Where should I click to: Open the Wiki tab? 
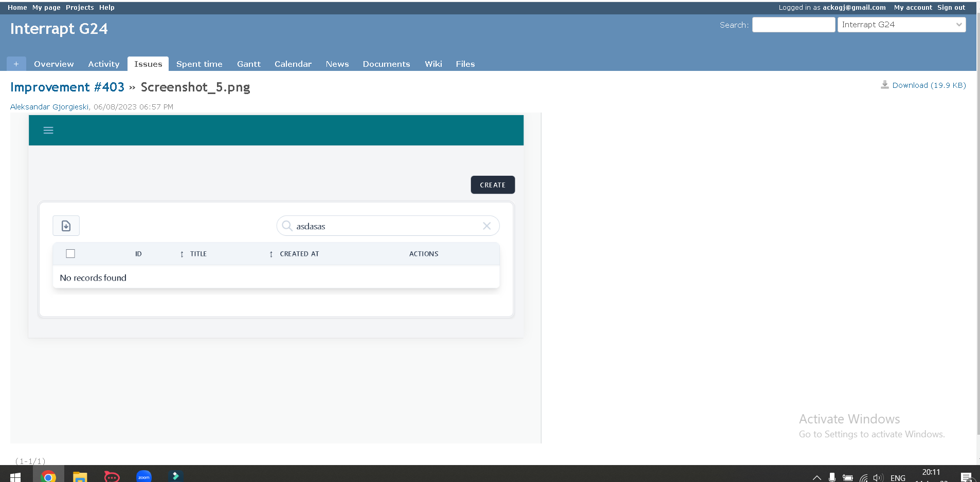click(433, 64)
